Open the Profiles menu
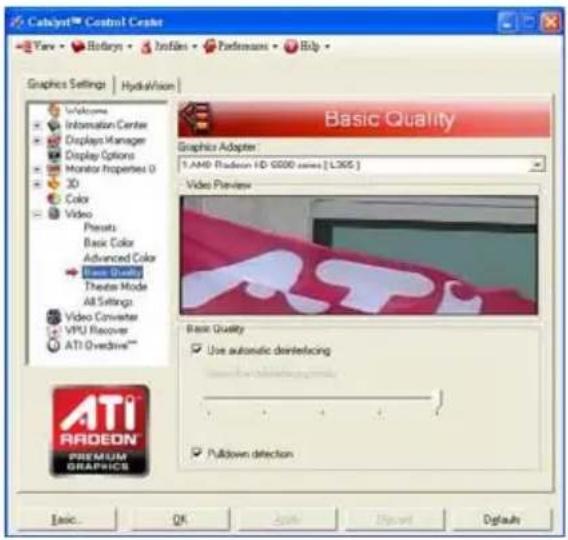The width and height of the screenshot is (568, 540). point(169,46)
